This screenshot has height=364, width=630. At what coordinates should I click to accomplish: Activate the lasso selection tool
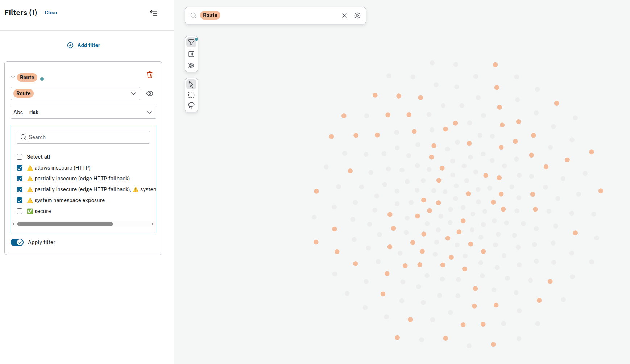point(191,105)
